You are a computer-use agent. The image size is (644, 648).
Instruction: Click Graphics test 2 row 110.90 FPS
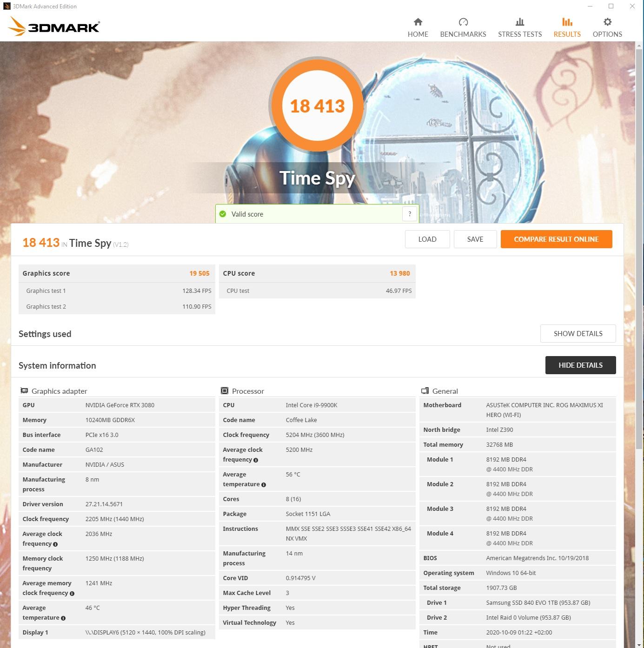117,306
